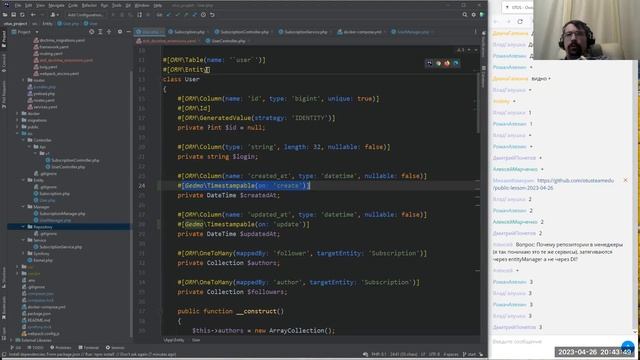Screen dimensions: 640x360
Task: Open the Add Configuration selector
Action: (x=85, y=15)
